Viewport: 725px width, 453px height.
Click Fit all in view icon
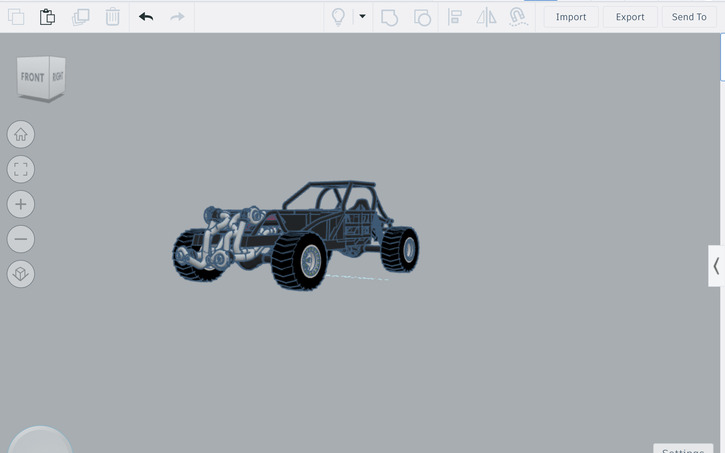coord(21,169)
